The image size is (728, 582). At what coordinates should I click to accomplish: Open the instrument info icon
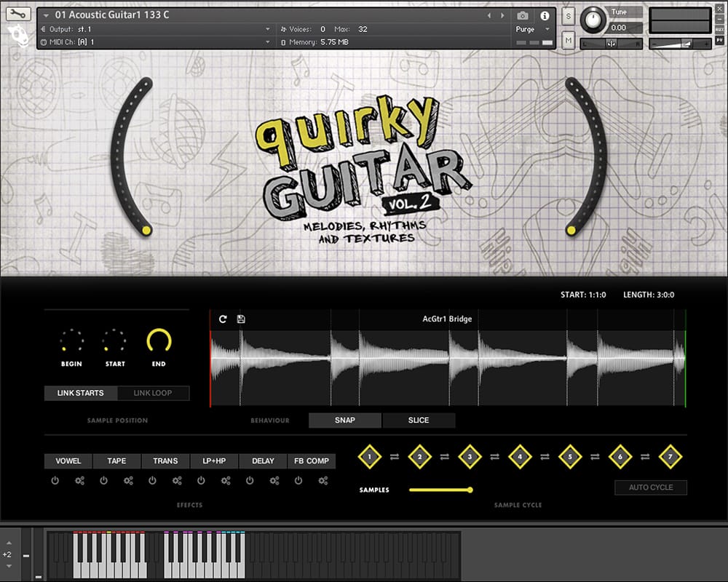point(544,15)
